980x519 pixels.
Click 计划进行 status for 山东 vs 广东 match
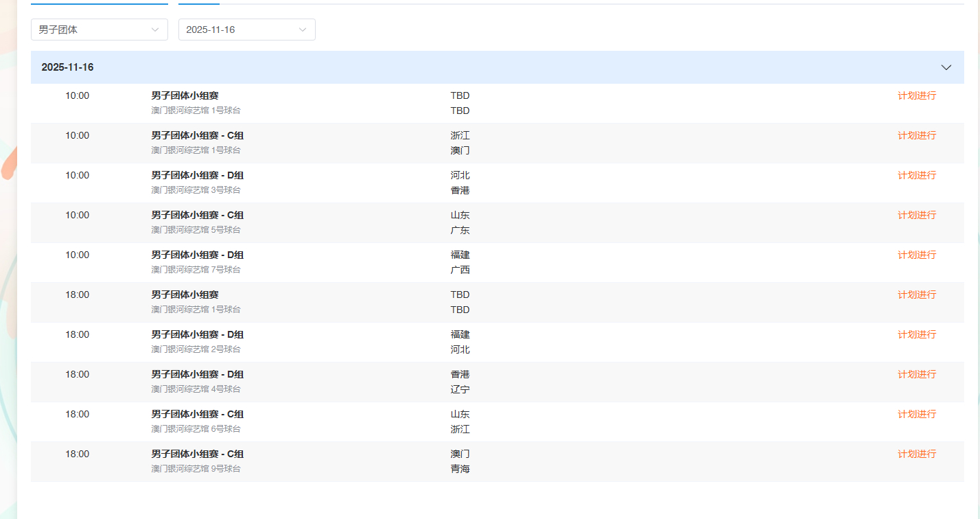point(917,215)
